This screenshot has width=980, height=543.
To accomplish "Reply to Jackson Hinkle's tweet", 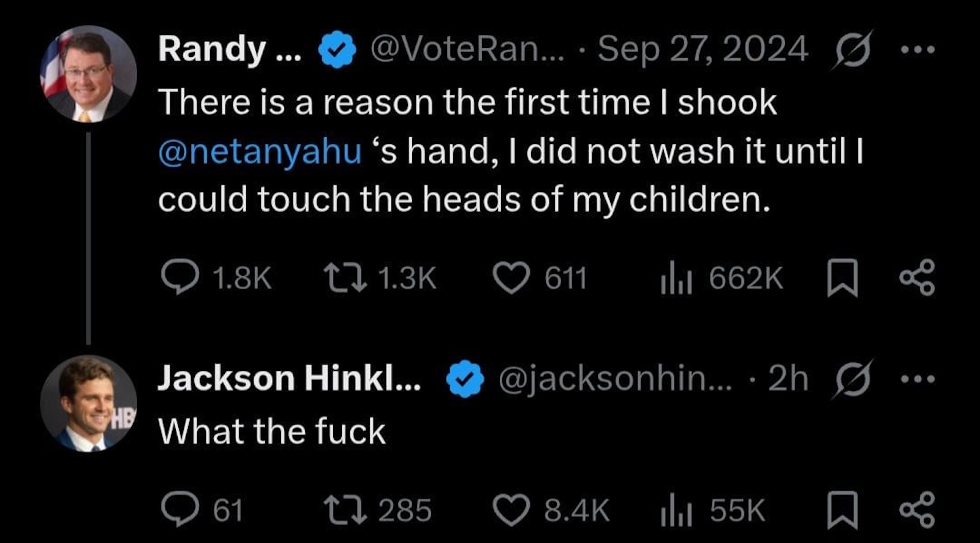I will [180, 510].
